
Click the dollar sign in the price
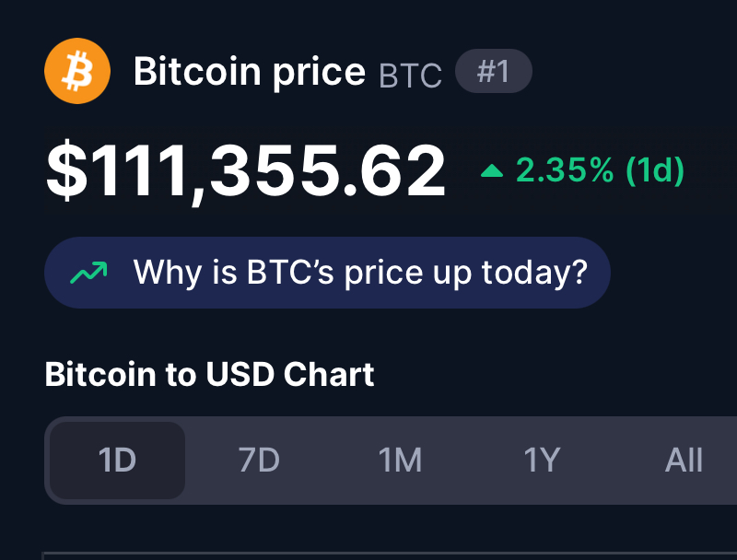click(x=66, y=170)
